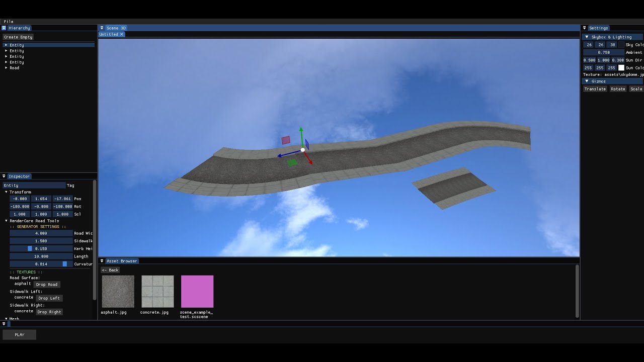644x362 pixels.
Task: Click the Length field showing 10.000
Action: point(41,256)
